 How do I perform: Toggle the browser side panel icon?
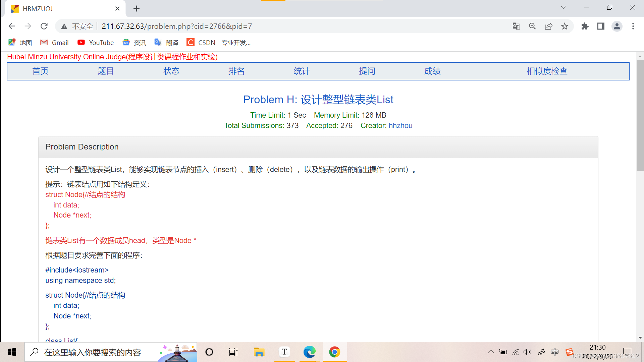601,26
